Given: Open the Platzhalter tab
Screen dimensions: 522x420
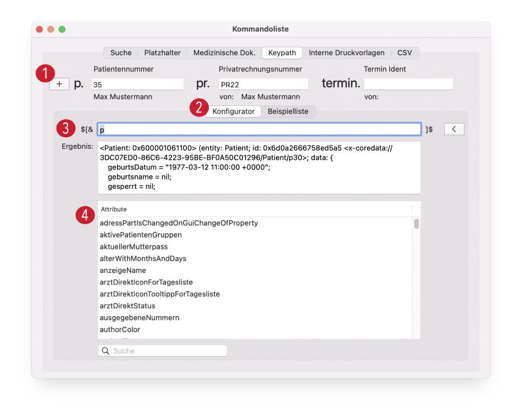Looking at the screenshot, I should pyautogui.click(x=163, y=53).
